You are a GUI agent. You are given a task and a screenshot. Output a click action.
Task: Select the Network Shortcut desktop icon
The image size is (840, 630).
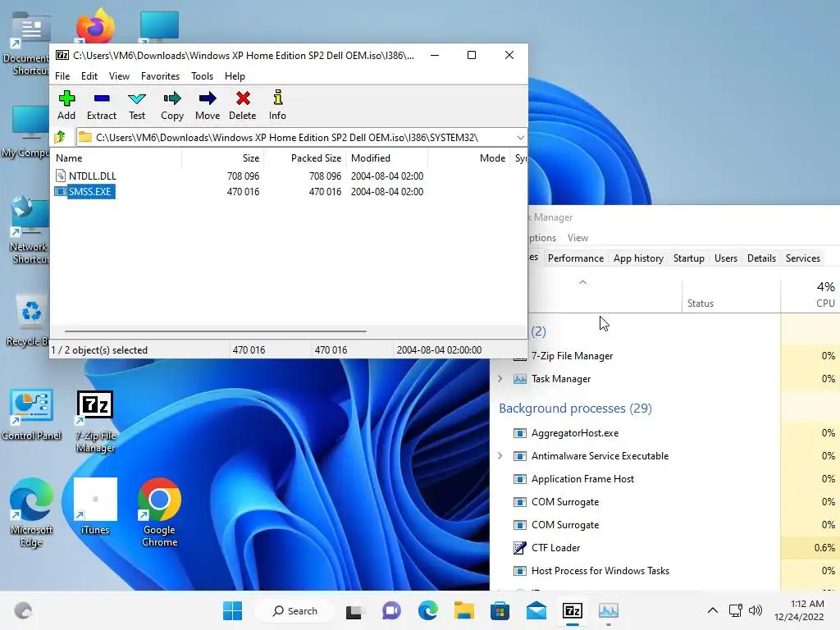click(29, 230)
